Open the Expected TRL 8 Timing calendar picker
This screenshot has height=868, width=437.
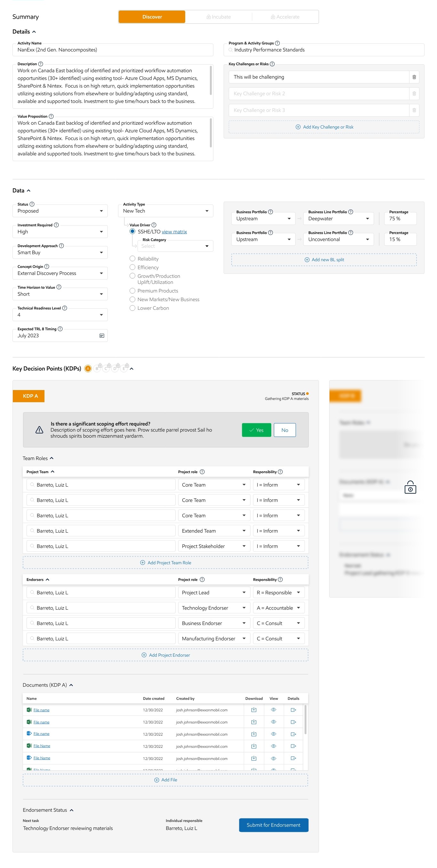point(101,336)
